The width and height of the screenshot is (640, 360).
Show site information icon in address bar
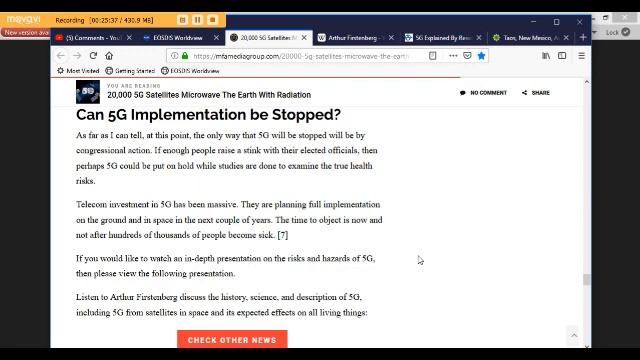click(x=174, y=56)
